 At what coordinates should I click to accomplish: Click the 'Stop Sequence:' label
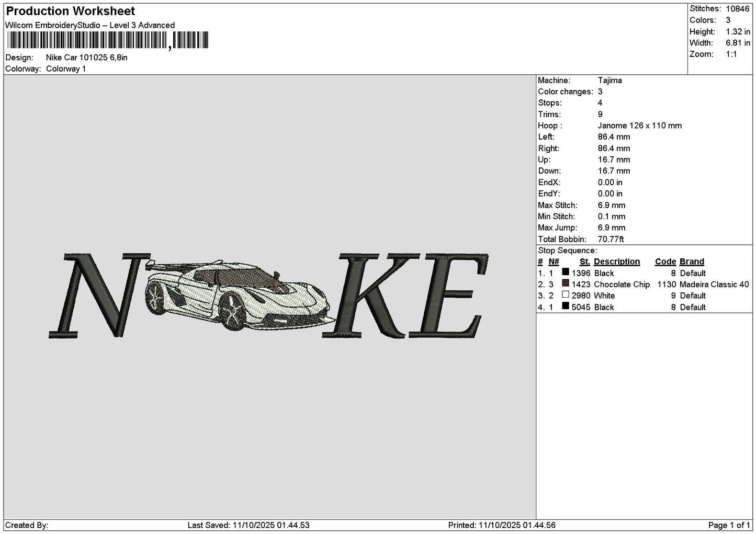pyautogui.click(x=567, y=251)
